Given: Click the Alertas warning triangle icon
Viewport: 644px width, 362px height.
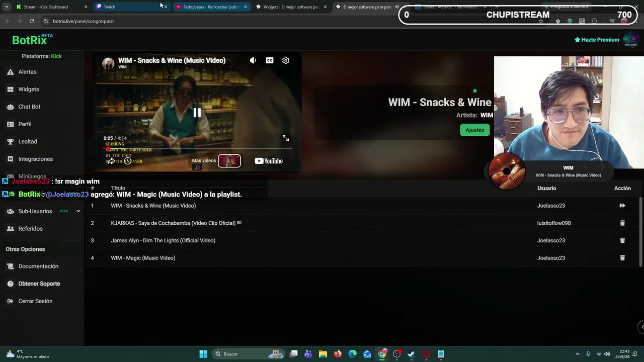Looking at the screenshot, I should point(10,72).
